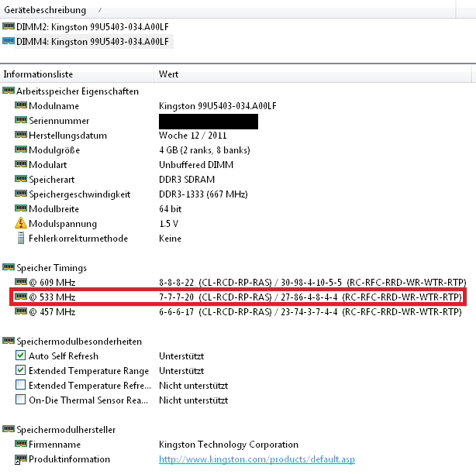This screenshot has width=476, height=474.
Task: Select the DIMM2 memory module icon
Action: point(9,26)
